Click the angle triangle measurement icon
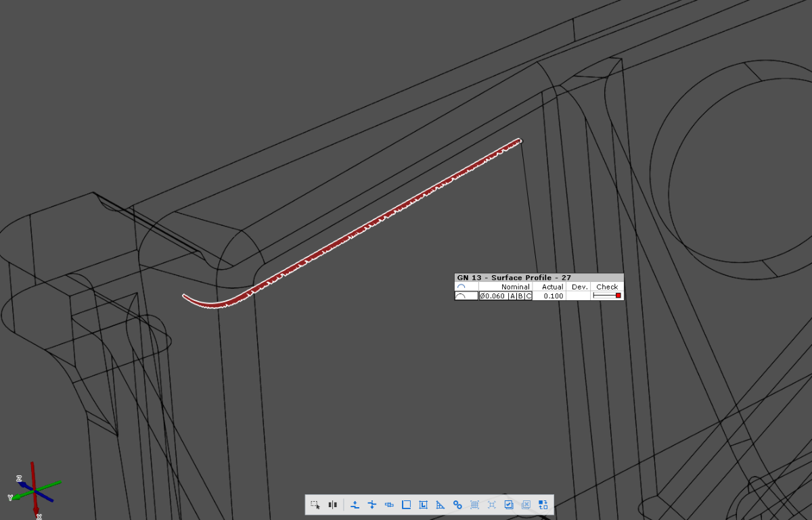The image size is (812, 520). (x=441, y=504)
